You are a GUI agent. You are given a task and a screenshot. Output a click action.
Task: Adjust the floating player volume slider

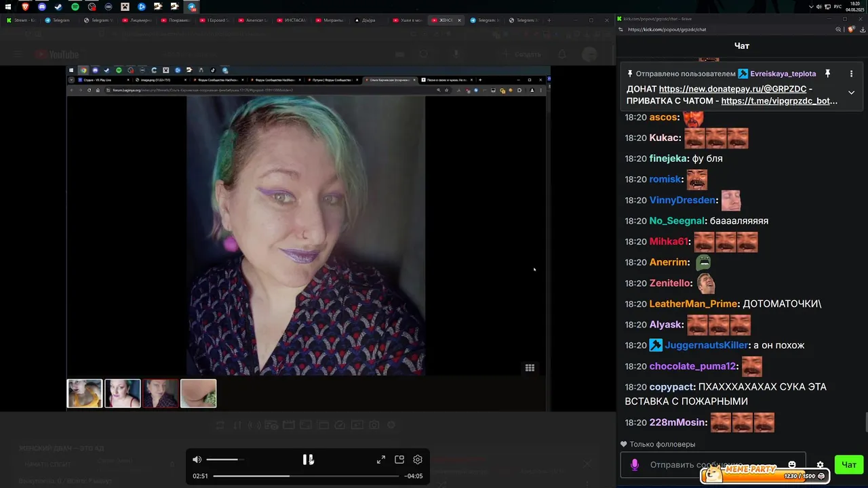click(225, 460)
